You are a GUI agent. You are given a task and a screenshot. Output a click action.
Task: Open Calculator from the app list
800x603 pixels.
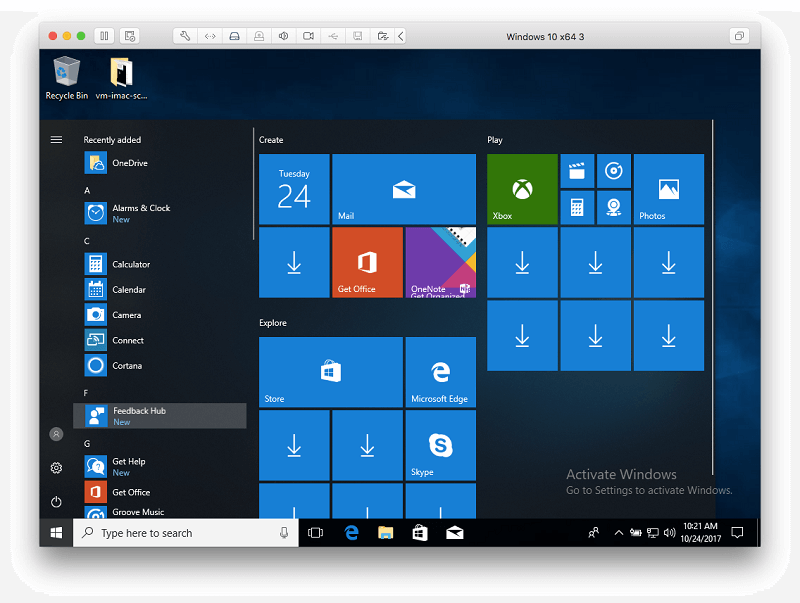[160, 264]
